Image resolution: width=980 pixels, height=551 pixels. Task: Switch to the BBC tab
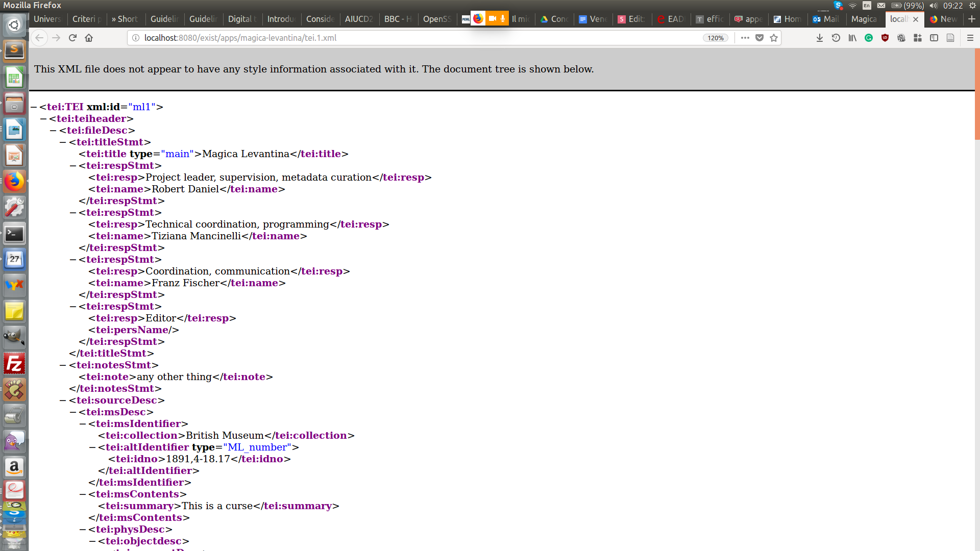pos(398,19)
